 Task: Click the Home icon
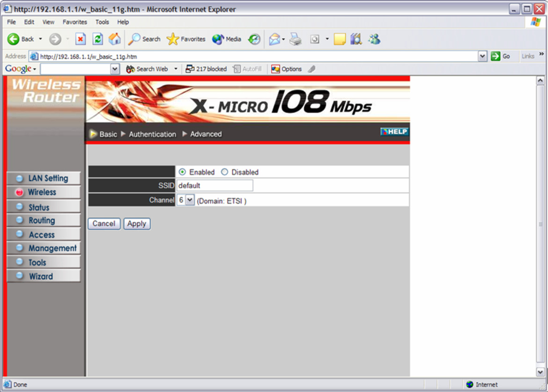click(115, 39)
